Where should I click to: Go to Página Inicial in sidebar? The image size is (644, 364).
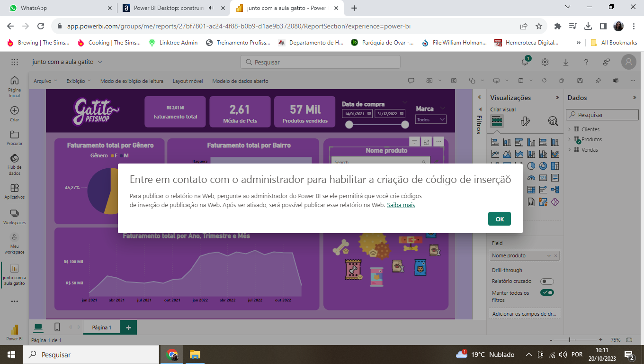pyautogui.click(x=15, y=86)
